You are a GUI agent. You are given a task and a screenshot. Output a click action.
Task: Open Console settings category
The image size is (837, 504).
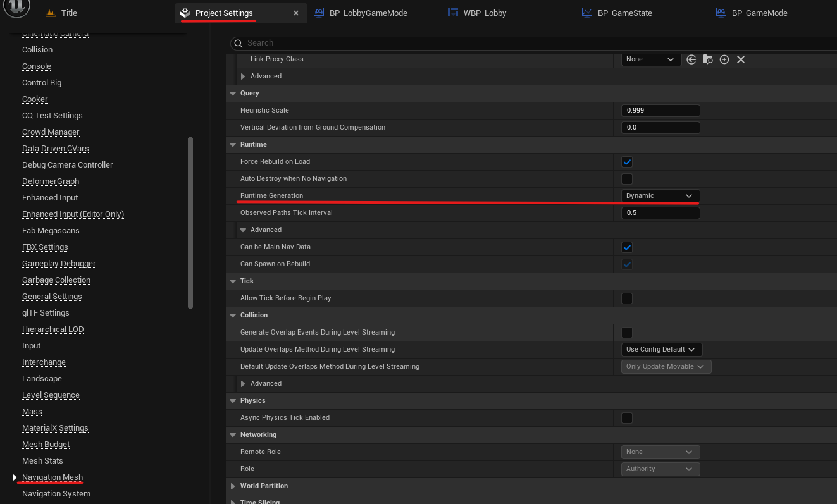[x=37, y=66]
